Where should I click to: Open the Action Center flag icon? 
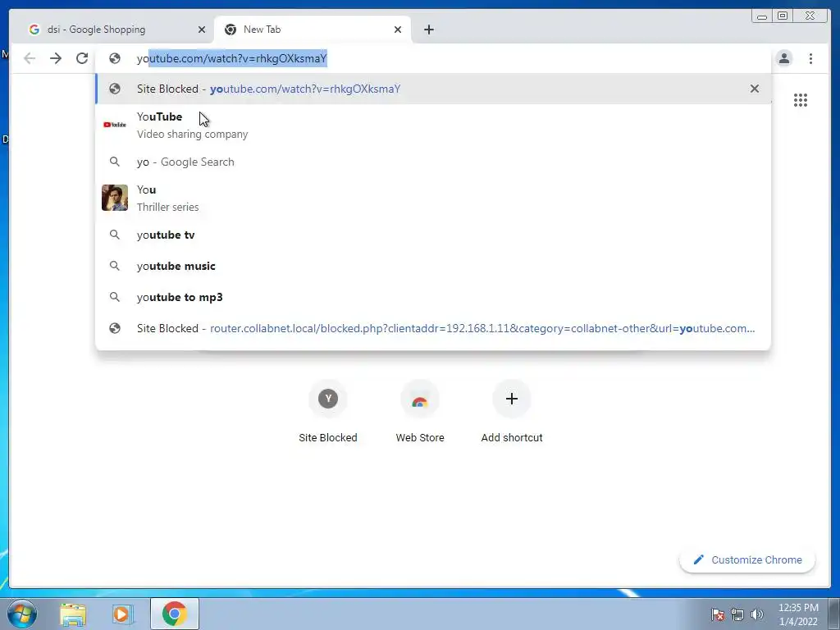[x=718, y=614]
